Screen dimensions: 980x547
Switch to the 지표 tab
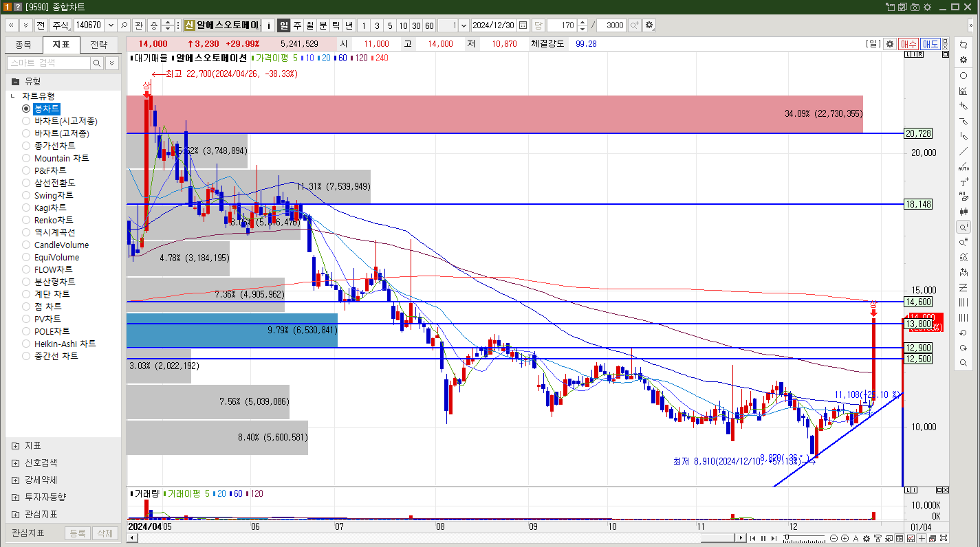click(x=61, y=45)
